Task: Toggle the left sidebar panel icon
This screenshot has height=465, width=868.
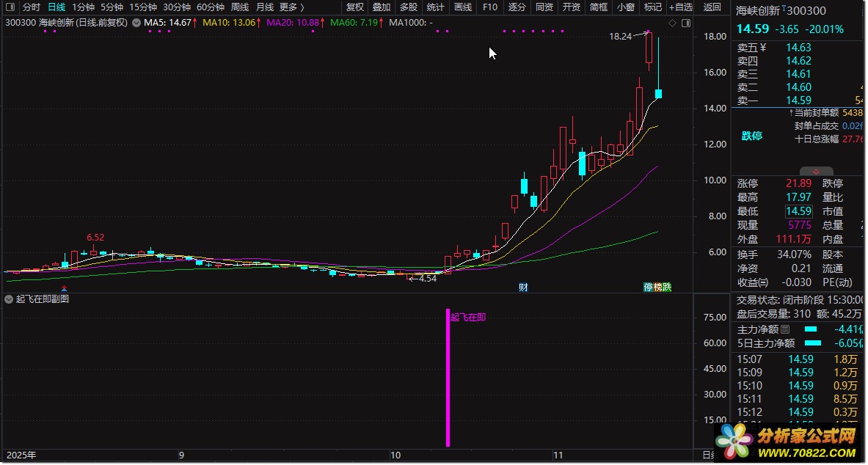Action: 10,7
